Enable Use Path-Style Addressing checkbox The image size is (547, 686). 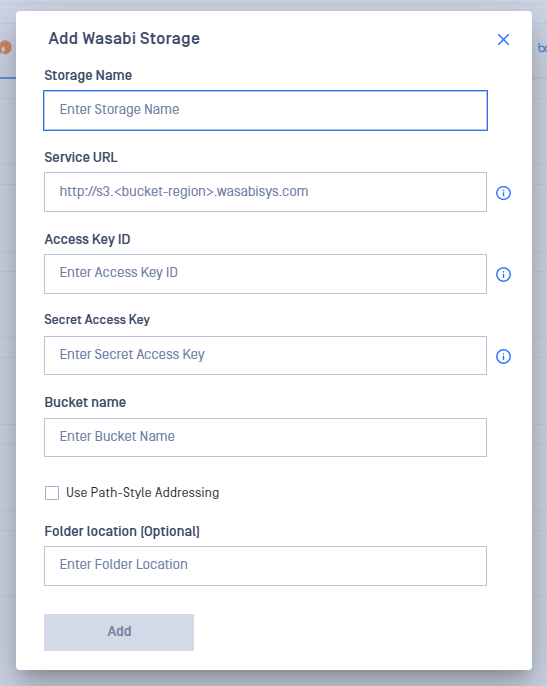(x=52, y=493)
